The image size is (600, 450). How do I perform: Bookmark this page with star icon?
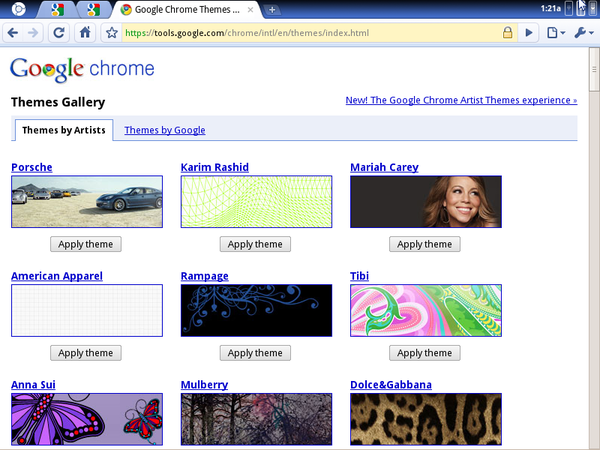(112, 33)
